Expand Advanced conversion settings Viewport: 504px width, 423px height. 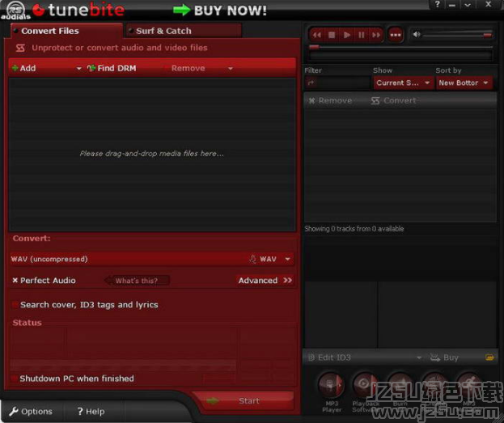click(265, 281)
